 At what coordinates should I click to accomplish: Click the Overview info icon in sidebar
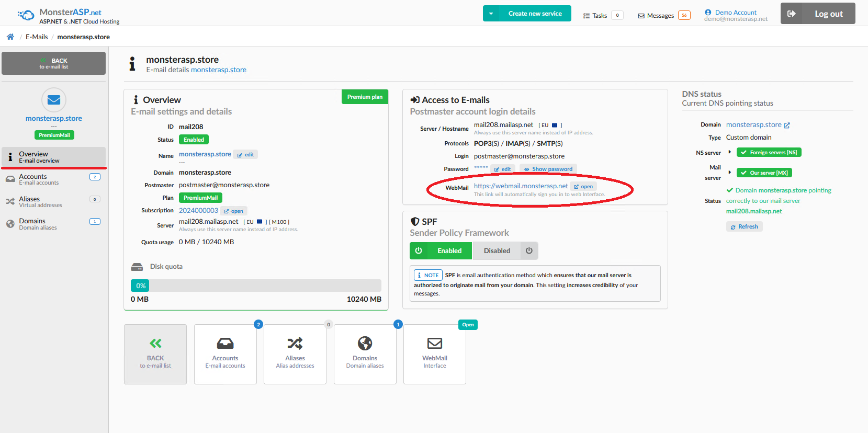click(10, 157)
